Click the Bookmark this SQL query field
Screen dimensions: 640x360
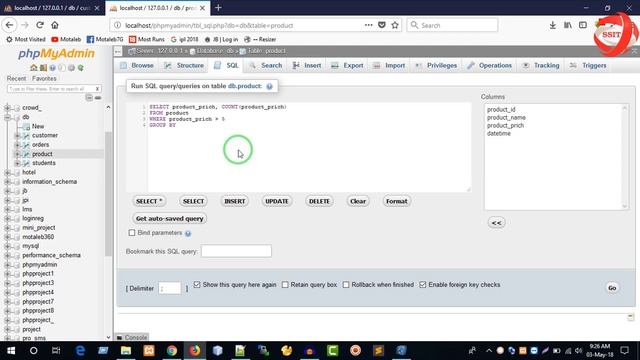click(236, 251)
